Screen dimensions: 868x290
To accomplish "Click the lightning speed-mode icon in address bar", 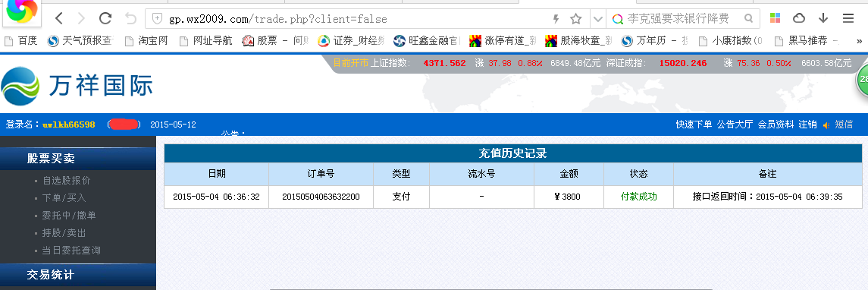I will click(556, 19).
